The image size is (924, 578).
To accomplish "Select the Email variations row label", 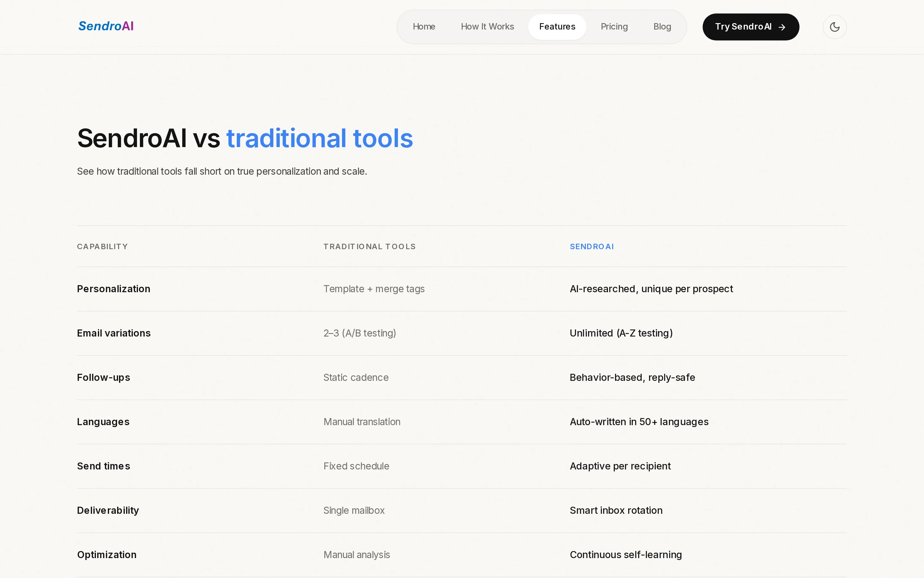I will [x=114, y=333].
